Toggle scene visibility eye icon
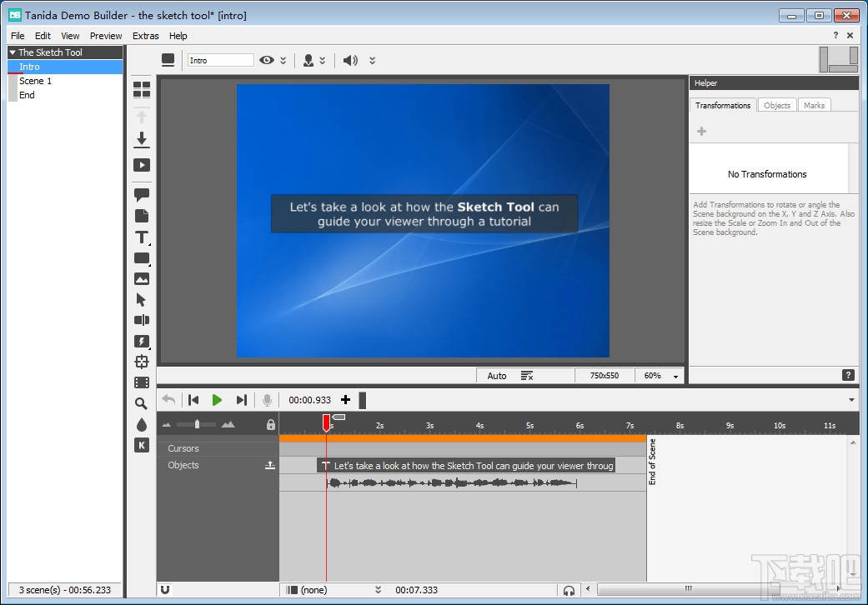The image size is (868, 605). point(267,60)
